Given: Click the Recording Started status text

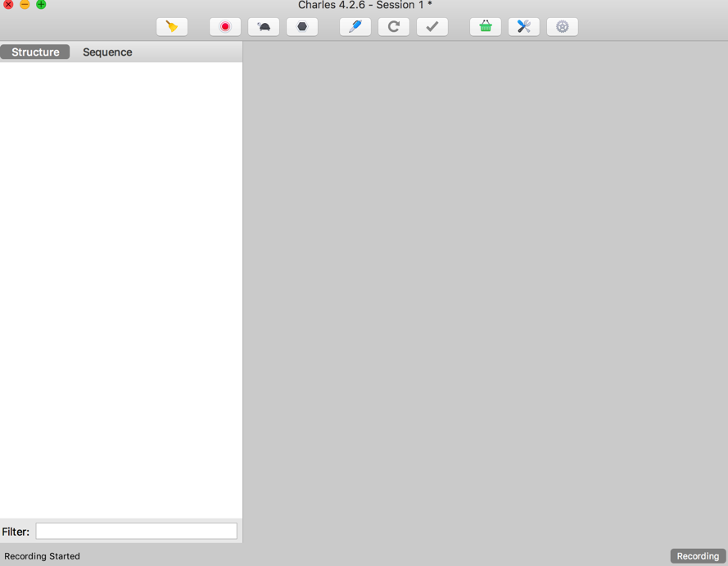Looking at the screenshot, I should pyautogui.click(x=43, y=556).
